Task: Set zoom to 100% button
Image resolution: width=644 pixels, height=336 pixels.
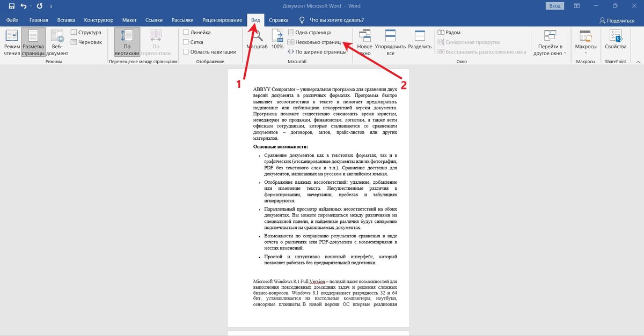Action: pos(277,40)
